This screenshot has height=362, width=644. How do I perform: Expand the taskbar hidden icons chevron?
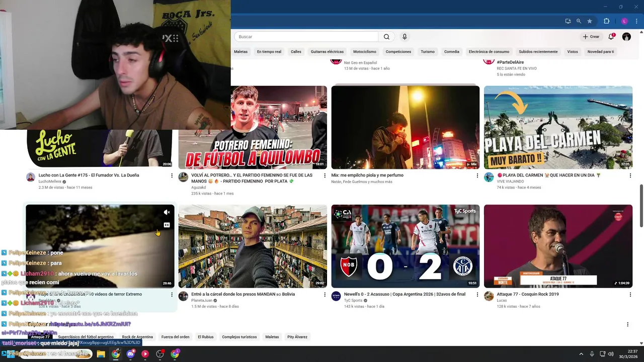pos(581,354)
